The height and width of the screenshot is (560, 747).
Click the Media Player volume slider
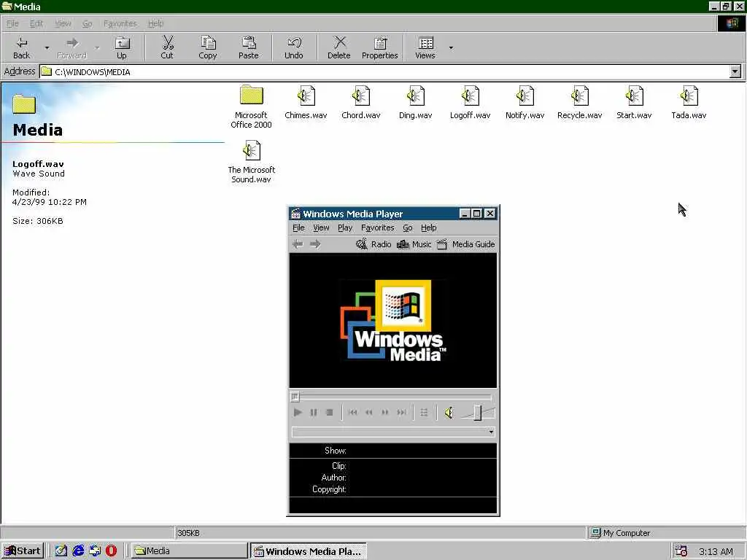pyautogui.click(x=477, y=413)
